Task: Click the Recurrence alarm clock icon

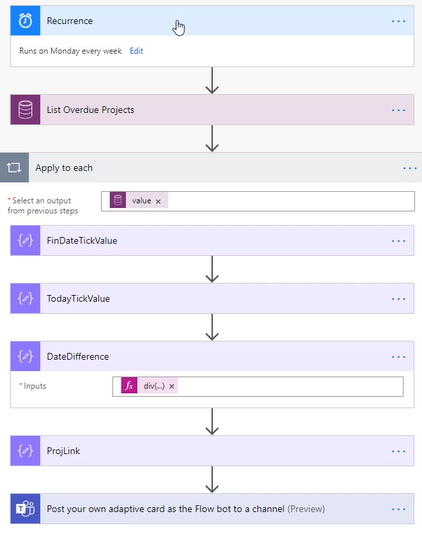Action: coord(25,21)
